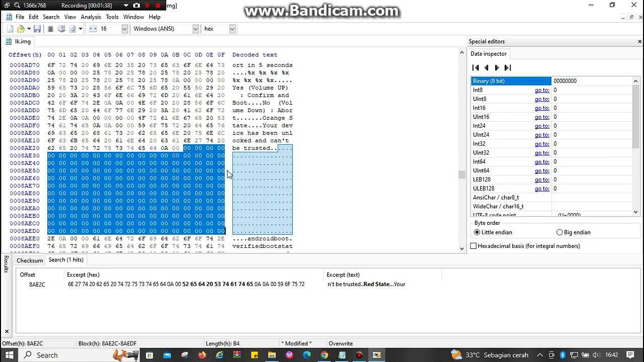The image size is (644, 362).
Task: Select the Search (1 hits) tab
Action: pos(66,260)
